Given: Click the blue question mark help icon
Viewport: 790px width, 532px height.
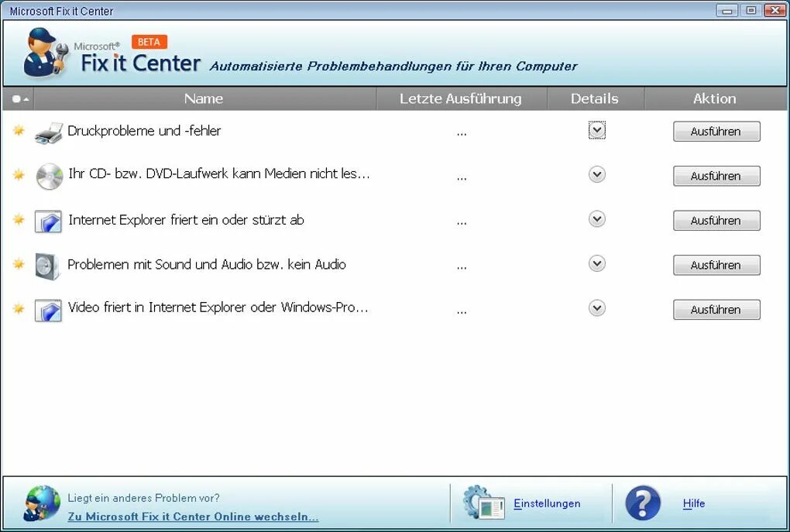Looking at the screenshot, I should coord(642,503).
